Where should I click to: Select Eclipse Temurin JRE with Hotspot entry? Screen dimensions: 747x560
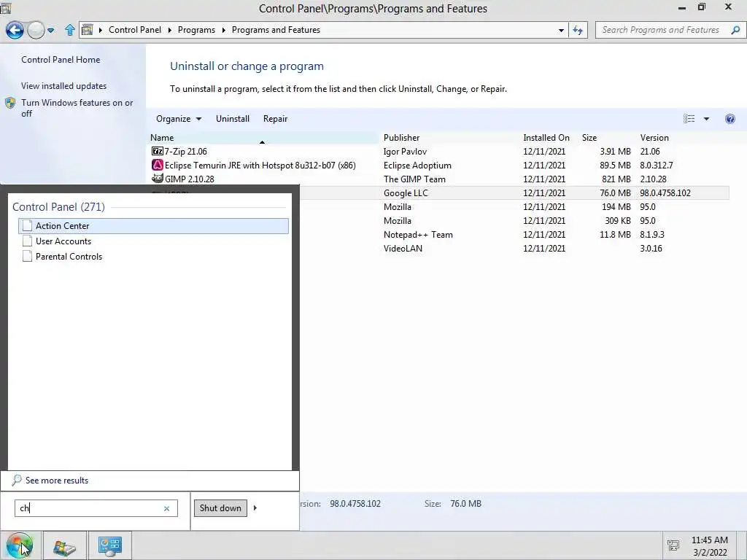pyautogui.click(x=438, y=166)
